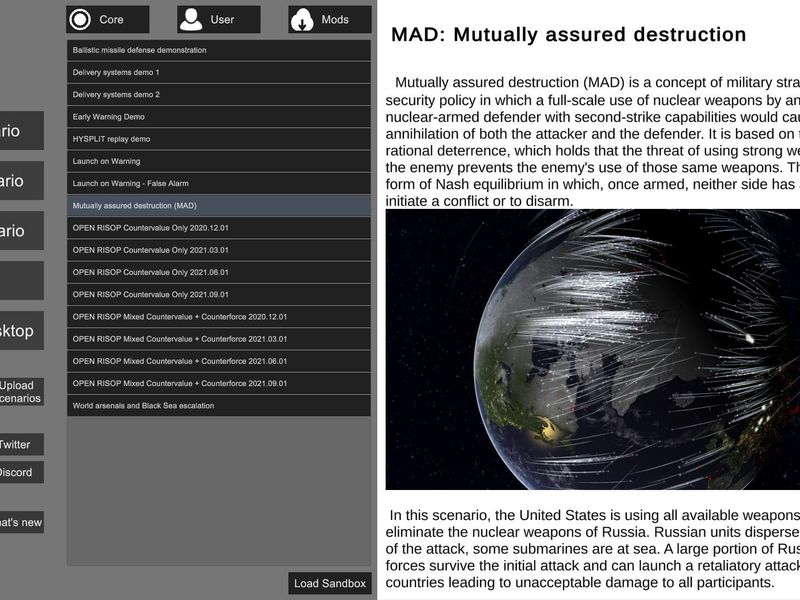Pick Mixed Countervalue + Counterforce 2020.12.01
This screenshot has width=800, height=600.
pyautogui.click(x=219, y=317)
